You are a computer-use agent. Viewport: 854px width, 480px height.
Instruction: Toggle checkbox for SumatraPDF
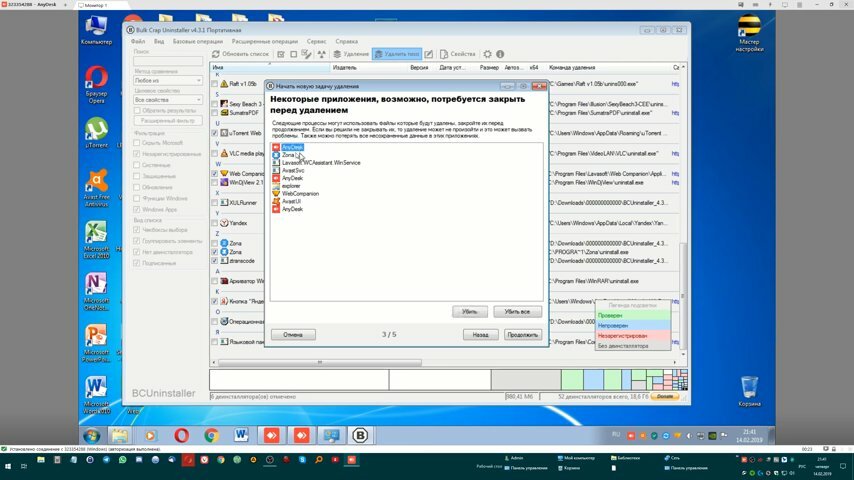pos(215,113)
